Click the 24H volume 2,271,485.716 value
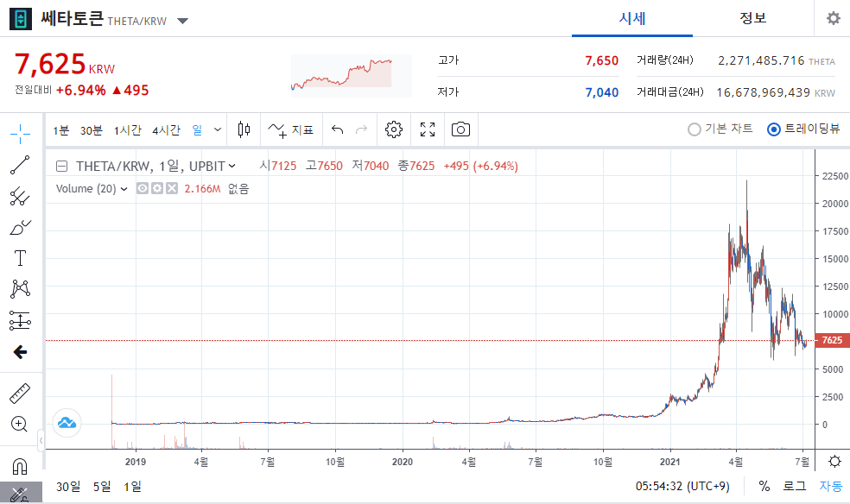The image size is (850, 504). (x=761, y=60)
